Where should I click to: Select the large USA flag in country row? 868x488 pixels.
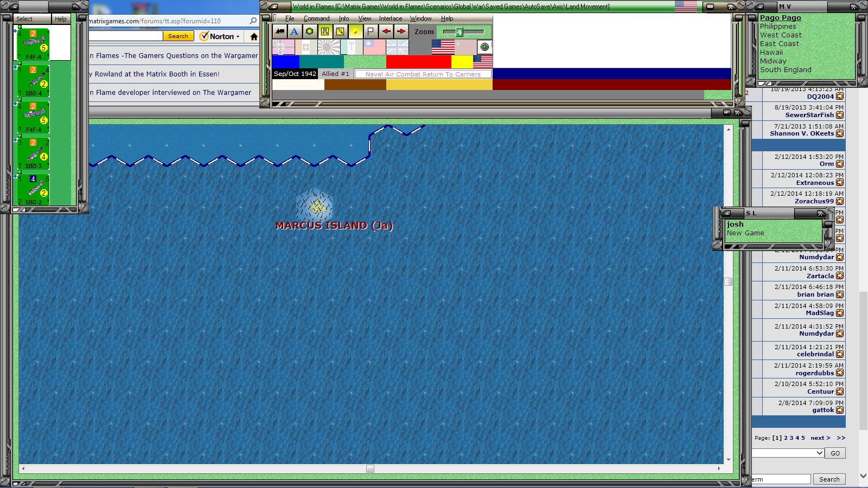click(443, 47)
